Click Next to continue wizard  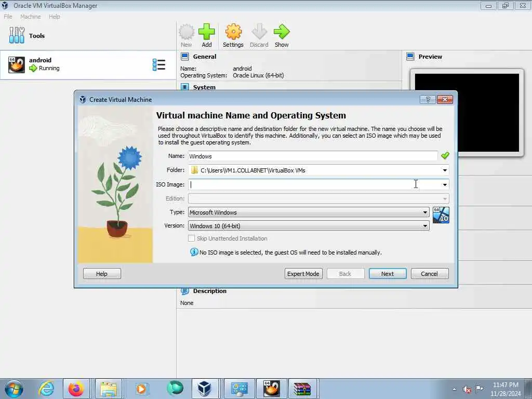(388, 274)
